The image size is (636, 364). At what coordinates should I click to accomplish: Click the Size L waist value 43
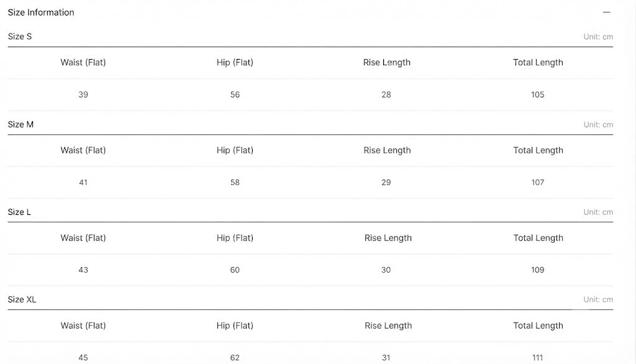83,270
